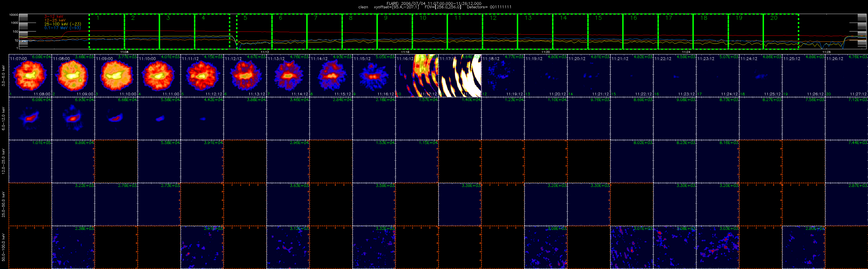Click the xyoffset=[95.4,-207.1] text

(396, 7)
